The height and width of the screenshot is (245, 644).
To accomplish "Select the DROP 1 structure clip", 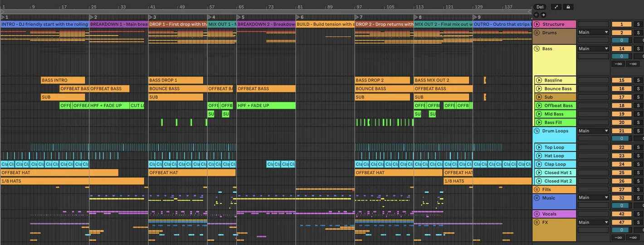I will click(x=178, y=24).
